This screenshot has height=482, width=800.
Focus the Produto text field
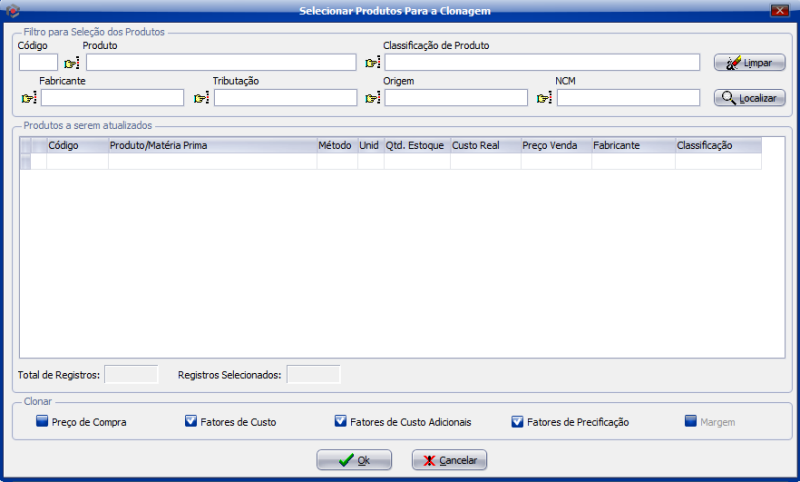coord(220,63)
